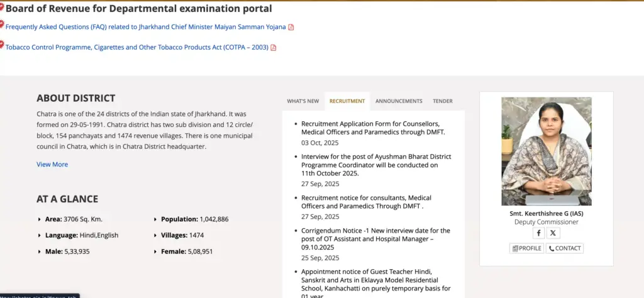The image size is (644, 298).
Task: Open the Ayushman Bharat Coordinator interview notice
Action: pos(375,165)
